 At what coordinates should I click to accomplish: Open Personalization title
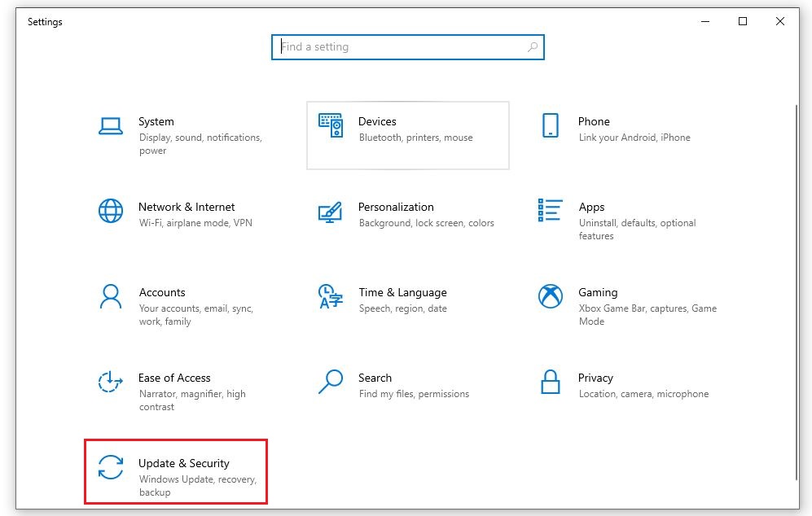click(396, 207)
